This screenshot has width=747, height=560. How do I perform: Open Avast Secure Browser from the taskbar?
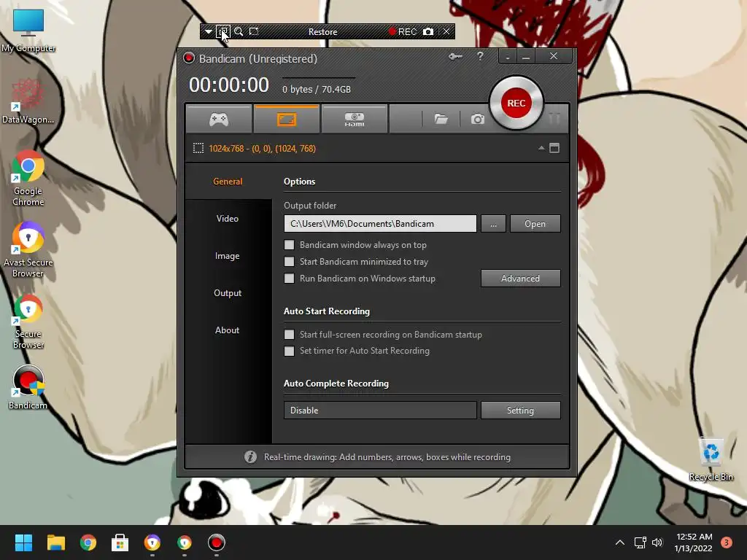152,542
